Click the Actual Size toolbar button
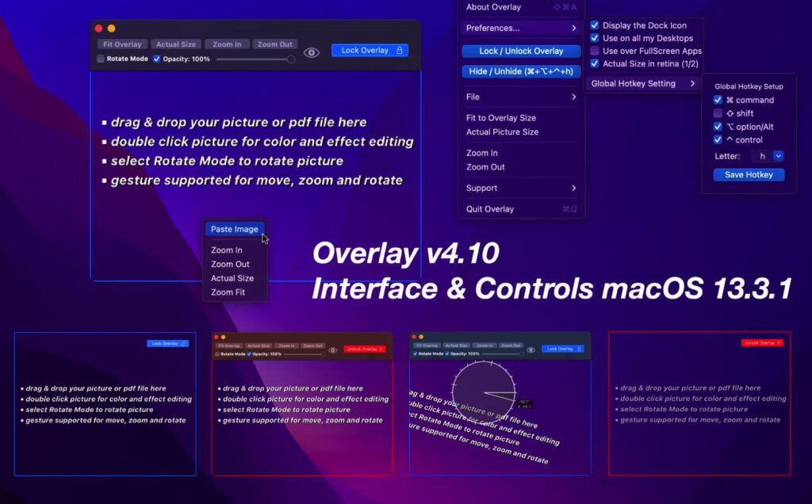812x504 pixels. (x=176, y=44)
